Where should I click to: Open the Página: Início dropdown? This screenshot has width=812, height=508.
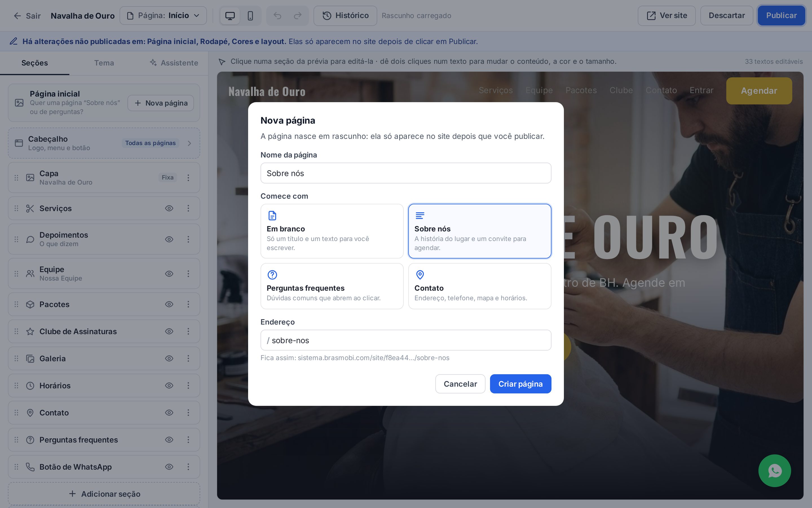(x=163, y=16)
